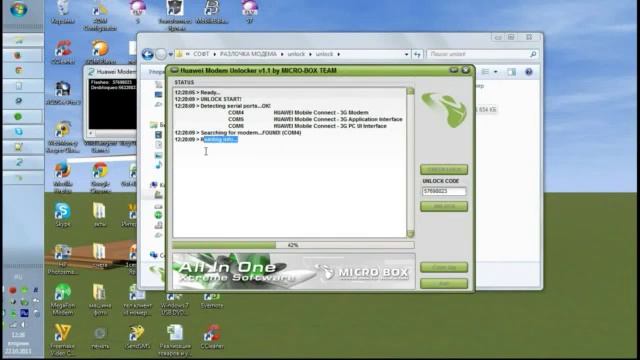Open the печать desktop icon
Image resolution: width=640 pixels, height=360 pixels.
click(100, 337)
